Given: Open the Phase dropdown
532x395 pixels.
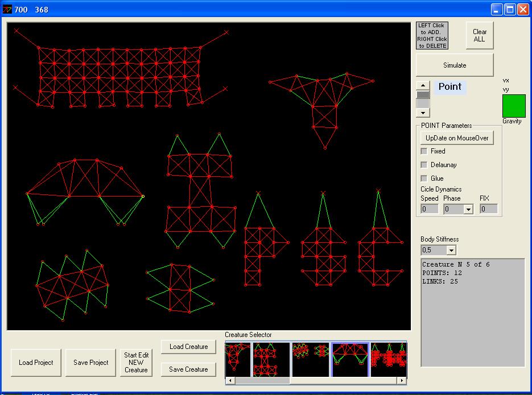Looking at the screenshot, I should tap(468, 209).
